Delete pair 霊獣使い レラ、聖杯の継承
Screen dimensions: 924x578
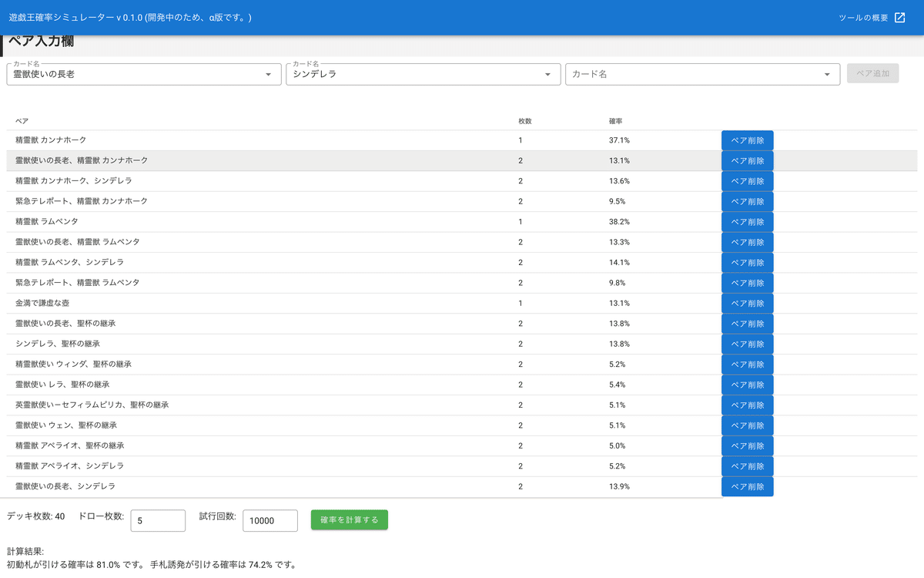click(747, 385)
